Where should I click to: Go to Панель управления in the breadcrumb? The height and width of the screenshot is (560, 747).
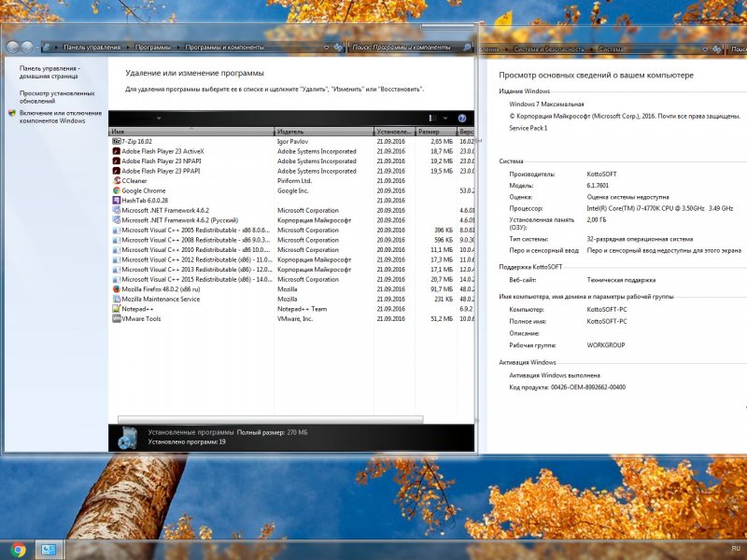[x=92, y=48]
